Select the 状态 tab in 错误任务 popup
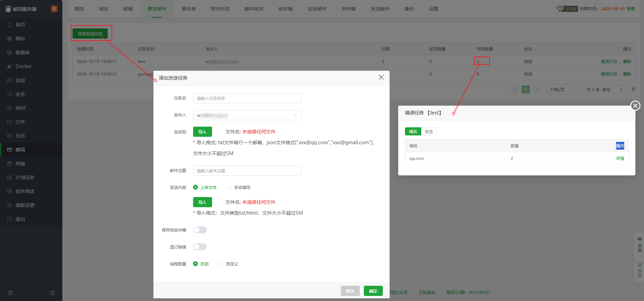Viewport: 644px width, 301px height. [x=429, y=131]
